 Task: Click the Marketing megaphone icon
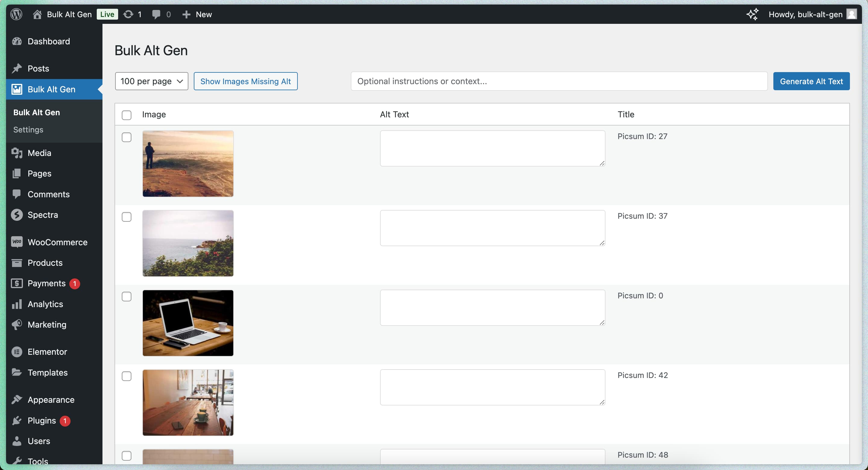click(17, 324)
